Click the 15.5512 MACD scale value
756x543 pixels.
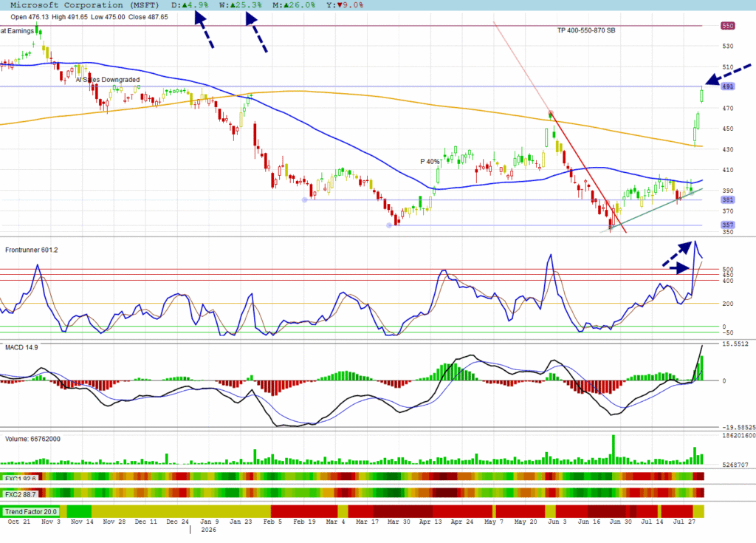735,344
